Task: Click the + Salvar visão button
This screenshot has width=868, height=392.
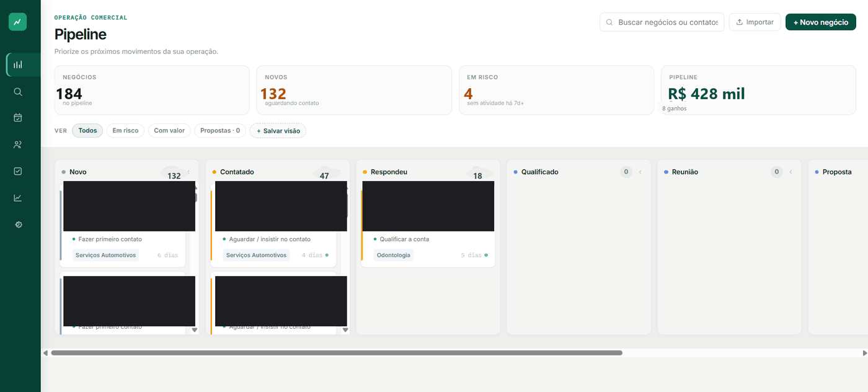Action: tap(278, 131)
